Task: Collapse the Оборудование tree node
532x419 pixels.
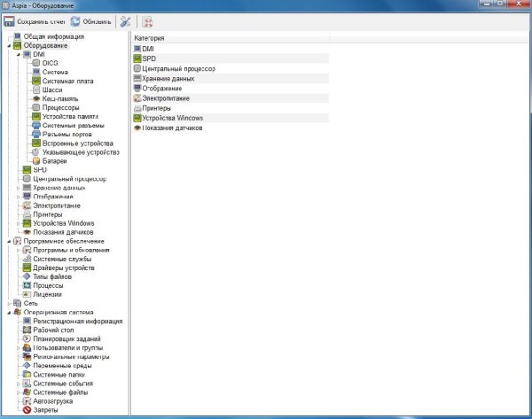Action: pyautogui.click(x=9, y=46)
